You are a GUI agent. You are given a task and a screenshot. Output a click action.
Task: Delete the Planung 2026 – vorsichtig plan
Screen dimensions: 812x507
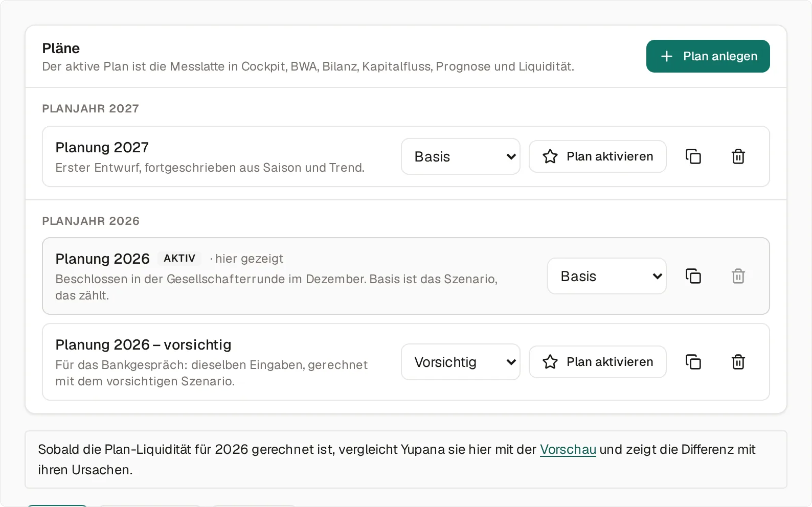(738, 362)
